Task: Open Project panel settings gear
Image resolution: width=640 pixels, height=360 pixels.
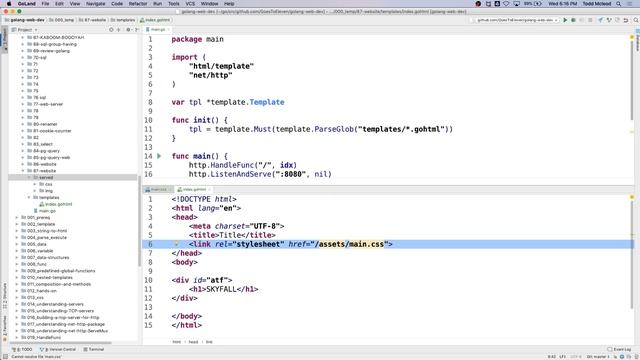Action: point(128,30)
